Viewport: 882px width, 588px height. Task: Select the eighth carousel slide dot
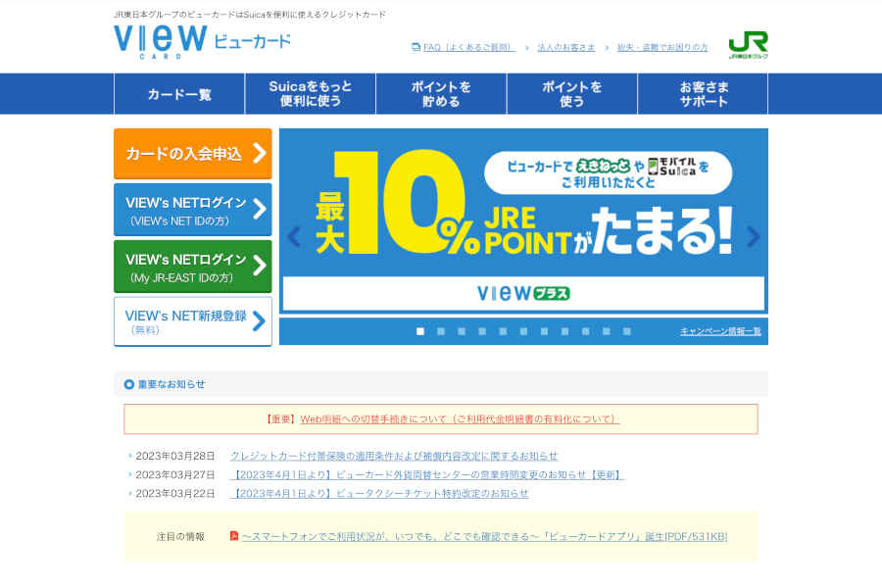564,331
